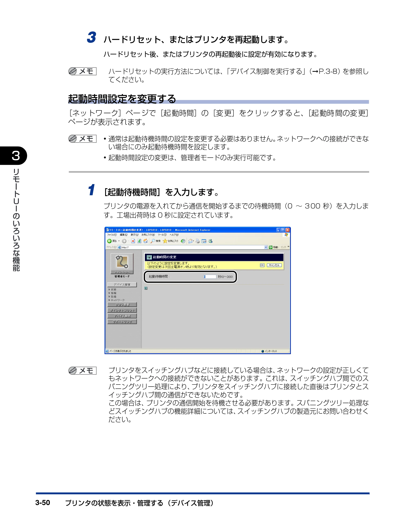414x532 pixels.
Task: Open the Back button history dropdown arrow
Action: click(119, 241)
